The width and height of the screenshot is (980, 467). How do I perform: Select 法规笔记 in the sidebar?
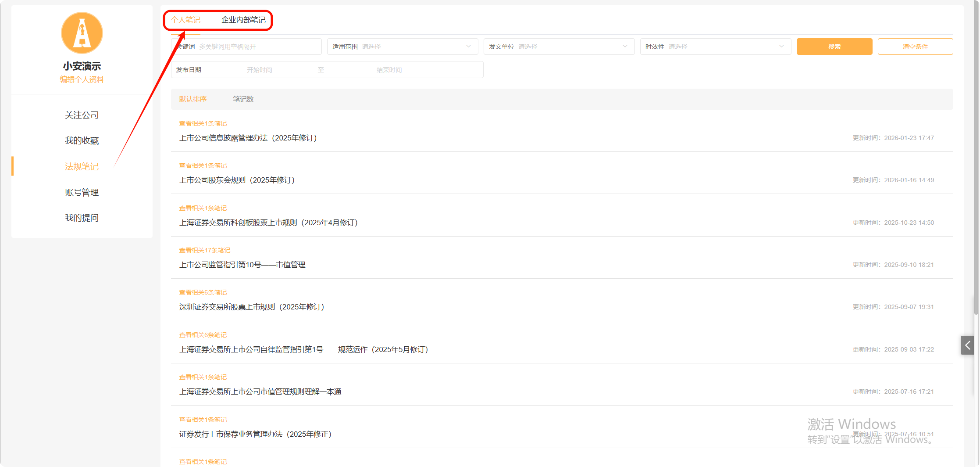click(x=82, y=166)
